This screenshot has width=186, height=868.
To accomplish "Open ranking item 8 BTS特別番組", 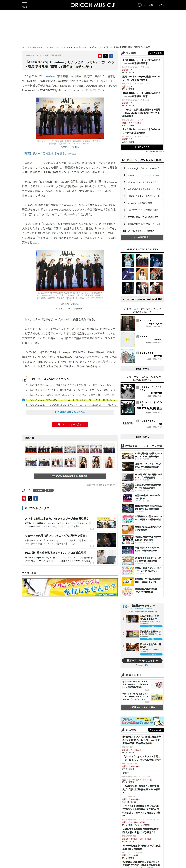I will click(x=142, y=217).
